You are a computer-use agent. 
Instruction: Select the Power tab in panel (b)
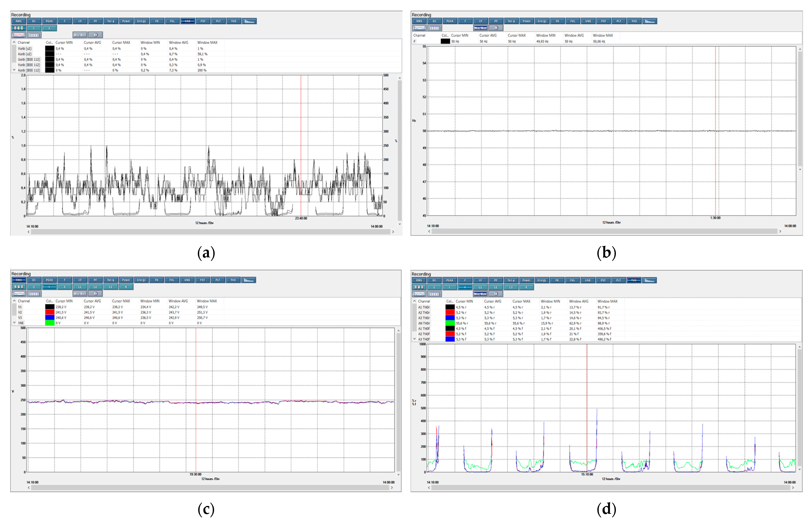coord(527,21)
